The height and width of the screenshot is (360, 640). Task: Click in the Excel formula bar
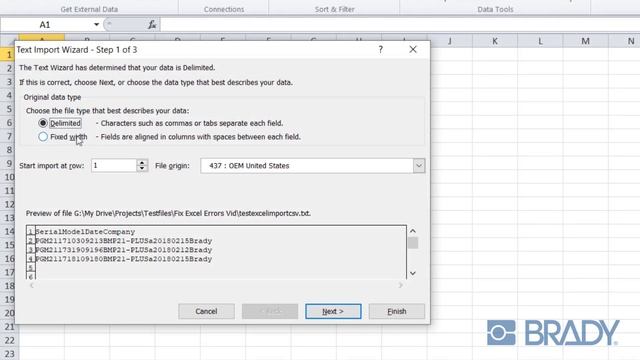pos(400,24)
